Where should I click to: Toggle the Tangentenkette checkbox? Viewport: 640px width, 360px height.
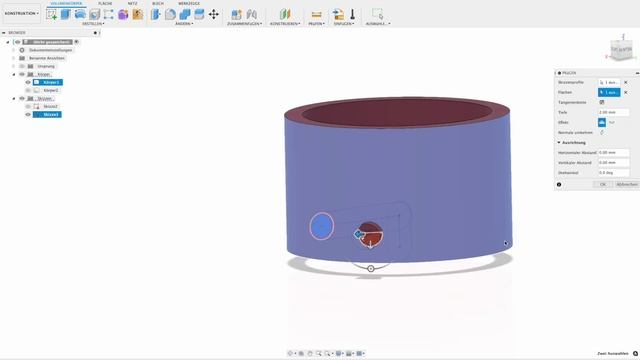pos(602,102)
